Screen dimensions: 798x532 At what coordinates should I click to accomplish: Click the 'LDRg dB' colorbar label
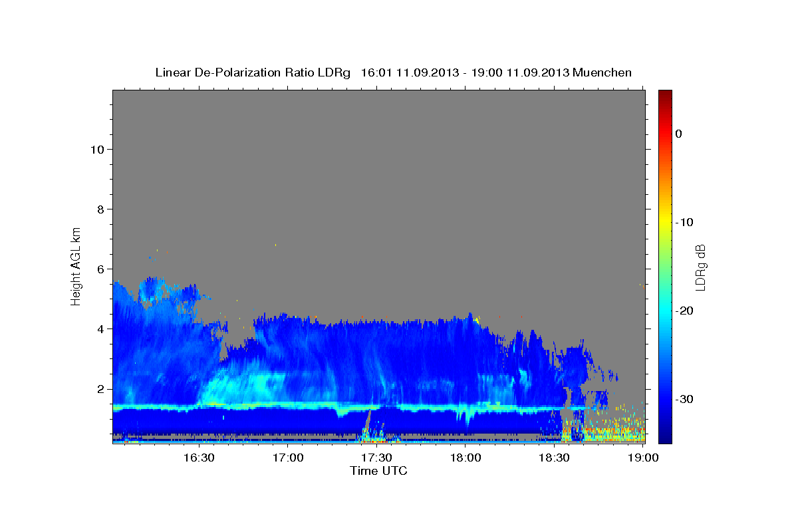pyautogui.click(x=700, y=267)
